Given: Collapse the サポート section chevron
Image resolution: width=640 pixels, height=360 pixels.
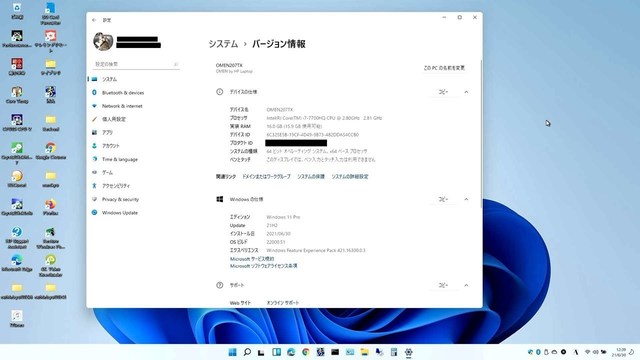Looking at the screenshot, I should (466, 285).
